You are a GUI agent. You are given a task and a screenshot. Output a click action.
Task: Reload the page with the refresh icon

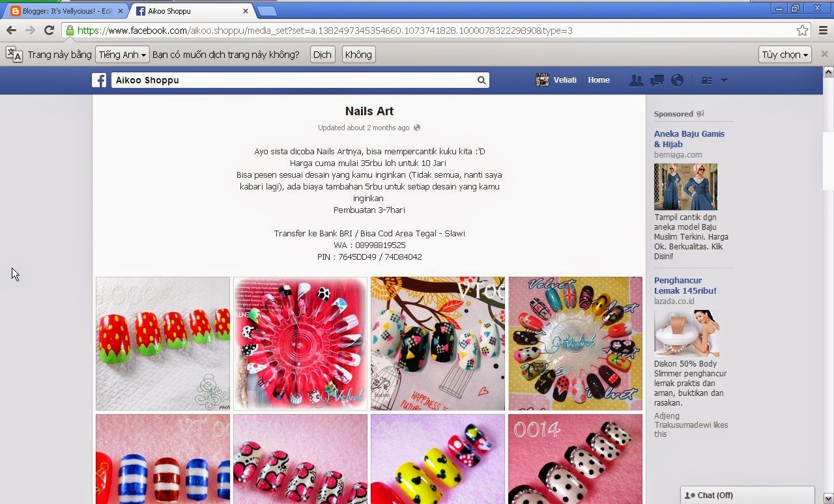pos(49,31)
